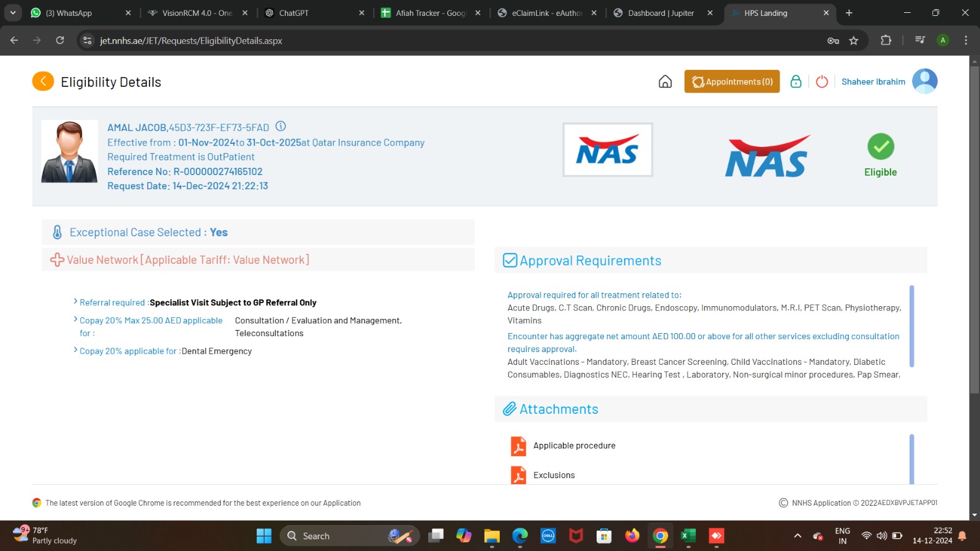Open Microsoft Store from the taskbar
Viewport: 980px width, 551px height.
(x=604, y=536)
